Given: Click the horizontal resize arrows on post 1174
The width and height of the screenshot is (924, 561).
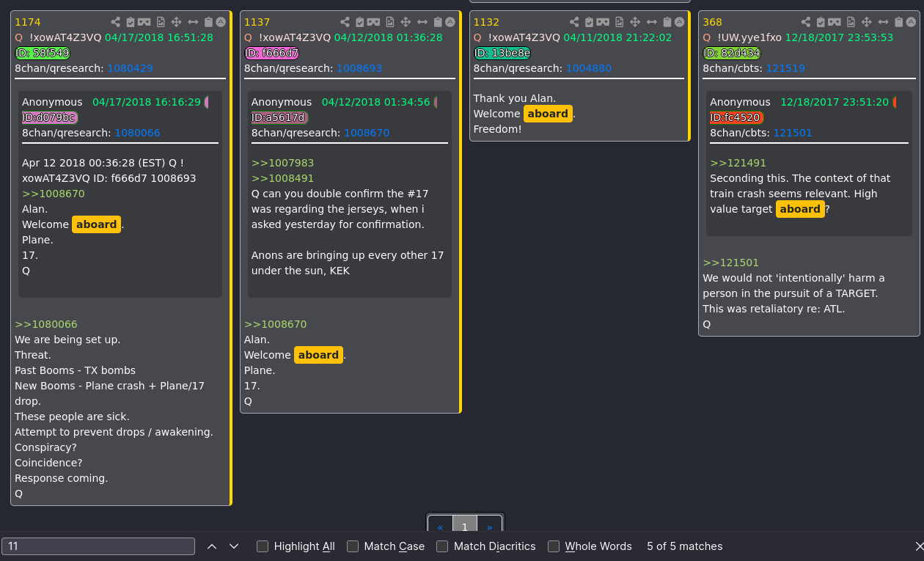Looking at the screenshot, I should [193, 22].
